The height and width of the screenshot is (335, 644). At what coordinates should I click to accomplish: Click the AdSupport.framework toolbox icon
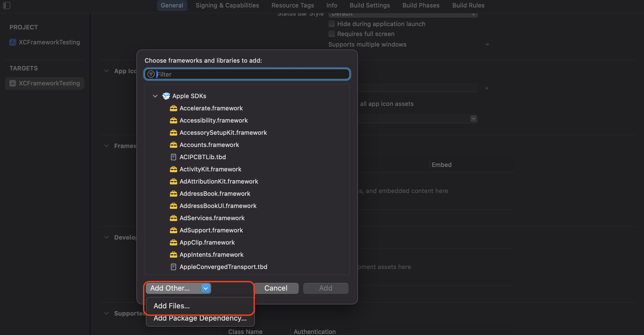173,230
